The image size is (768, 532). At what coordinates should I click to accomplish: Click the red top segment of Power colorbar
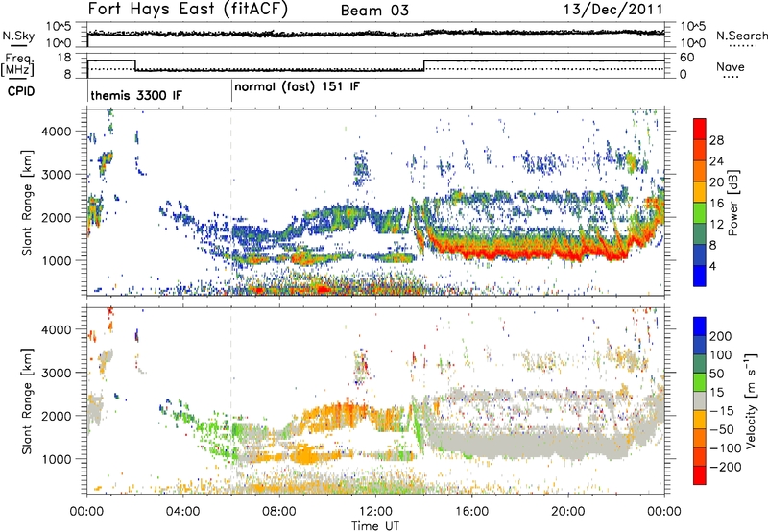(x=700, y=129)
